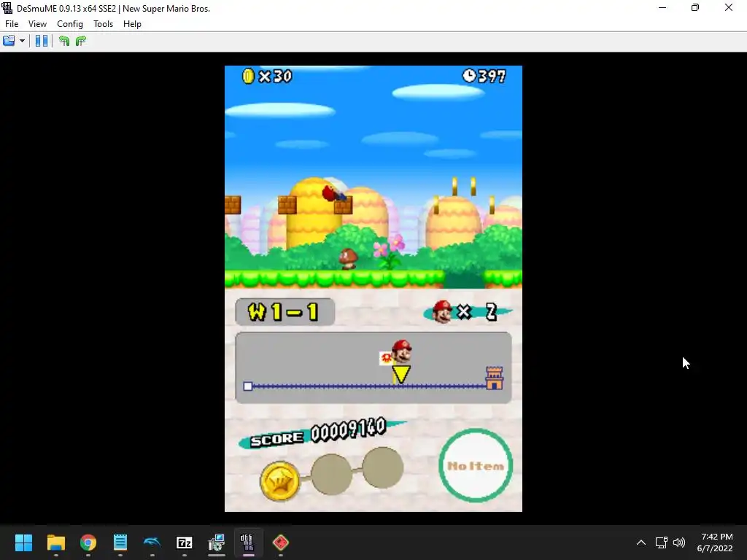The height and width of the screenshot is (560, 747).
Task: Open File Explorer from the taskbar
Action: click(x=55, y=542)
